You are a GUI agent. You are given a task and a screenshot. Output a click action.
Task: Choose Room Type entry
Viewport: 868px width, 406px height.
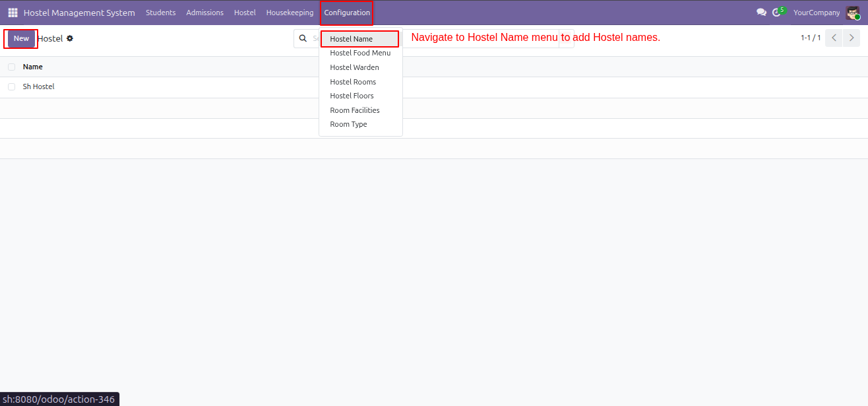pyautogui.click(x=360, y=124)
